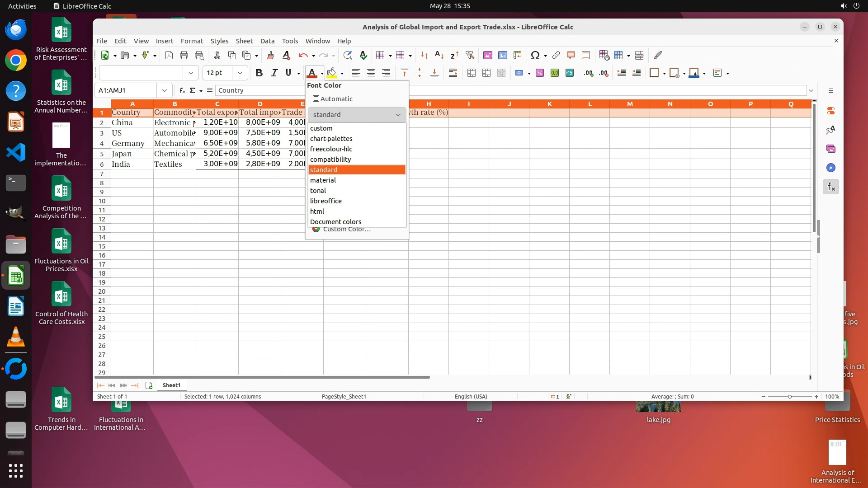Toggle Bold formatting
Screen dimensions: 868x488
pyautogui.click(x=259, y=73)
